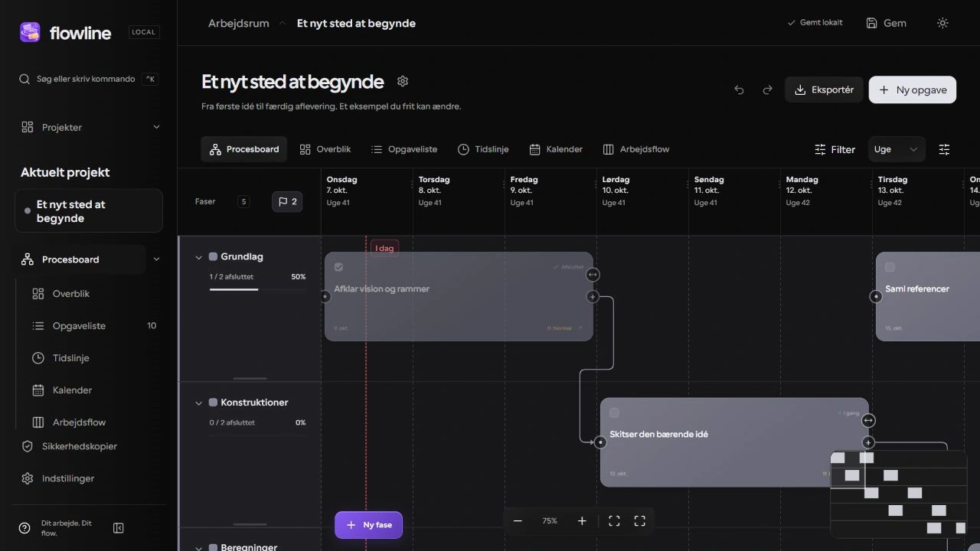Viewport: 980px width, 551px height.
Task: Click the Gem save button
Action: [x=887, y=23]
